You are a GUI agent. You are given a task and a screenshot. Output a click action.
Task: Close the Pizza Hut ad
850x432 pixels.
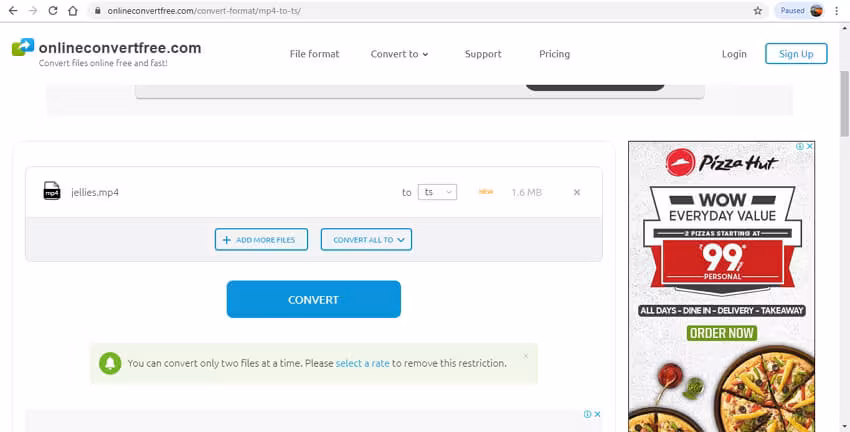[809, 146]
